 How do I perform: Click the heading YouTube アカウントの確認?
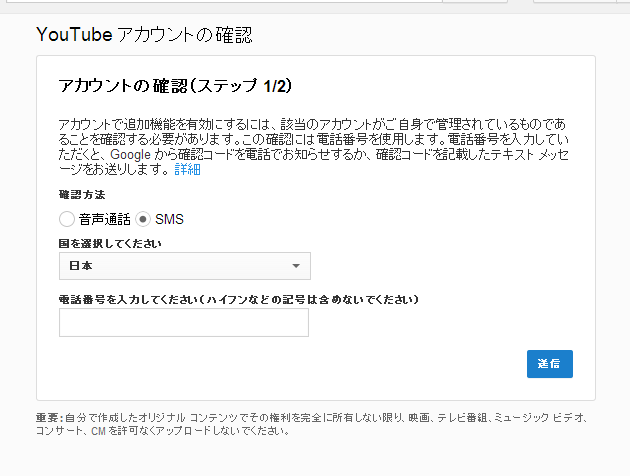tap(144, 35)
